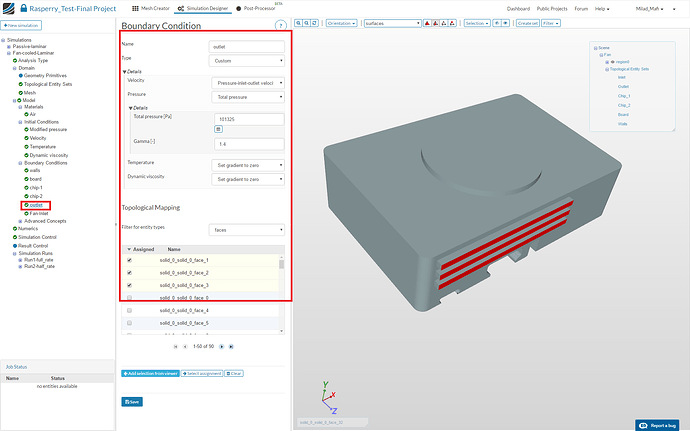Image resolution: width=690 pixels, height=431 pixels.
Task: Check the solid_0_solid_0_face_4 checkbox
Action: tap(130, 311)
